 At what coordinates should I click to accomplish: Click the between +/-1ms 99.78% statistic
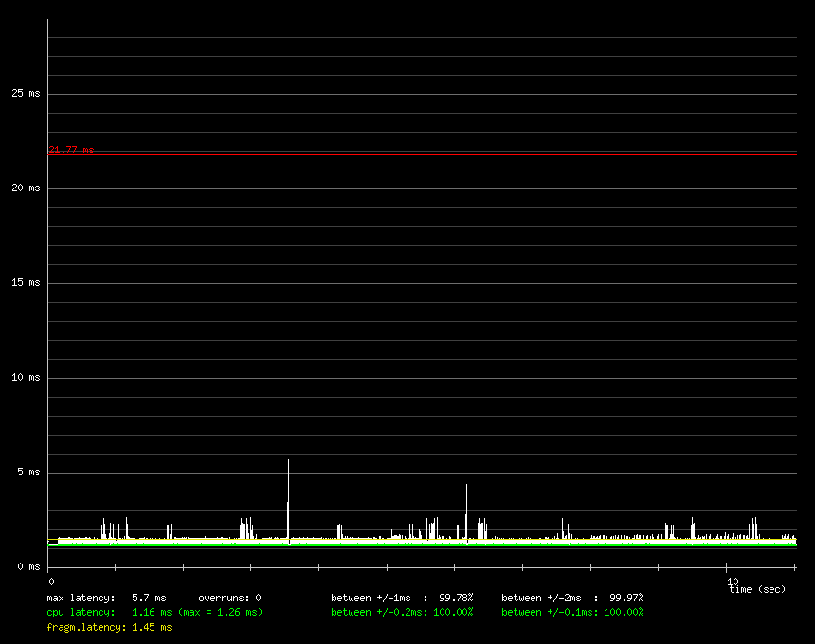coord(402,599)
